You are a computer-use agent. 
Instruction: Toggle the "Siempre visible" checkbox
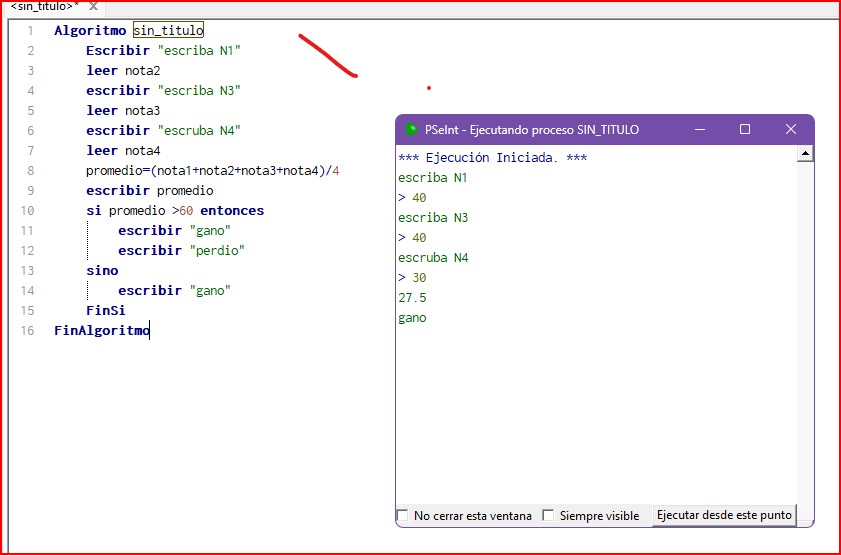[548, 516]
